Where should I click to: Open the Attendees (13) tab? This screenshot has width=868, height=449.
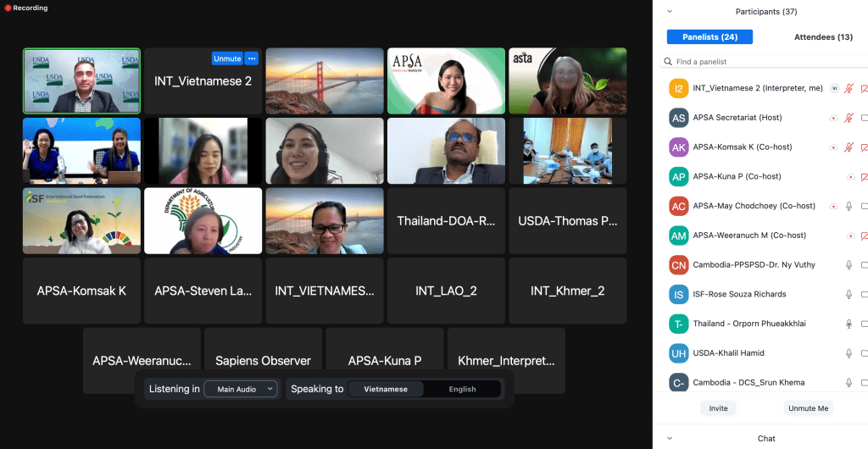coord(822,37)
